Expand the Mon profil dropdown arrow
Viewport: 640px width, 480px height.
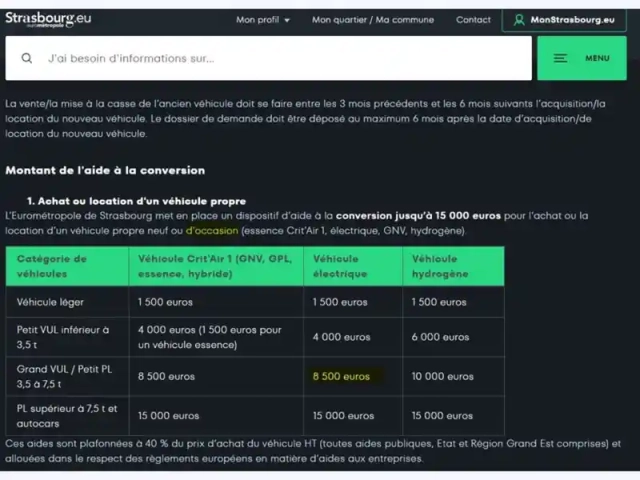pos(287,20)
